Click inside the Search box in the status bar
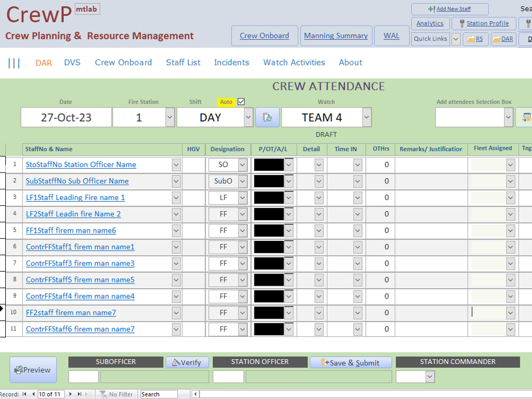The width and height of the screenshot is (532, 399). 160,394
